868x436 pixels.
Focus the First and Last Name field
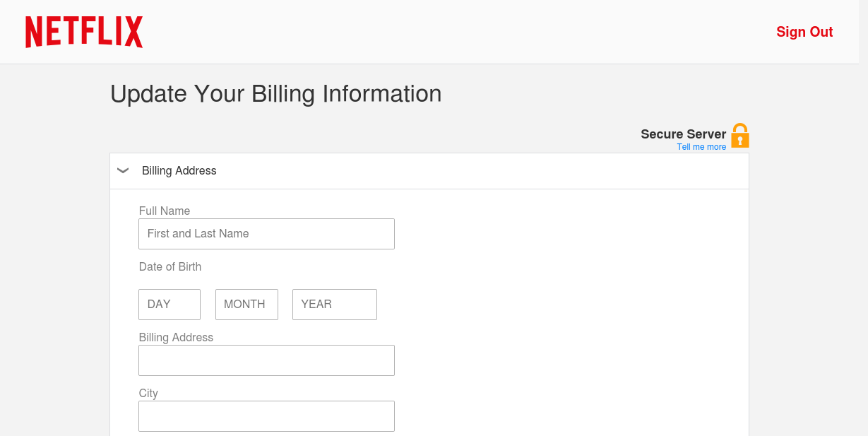[x=266, y=233]
